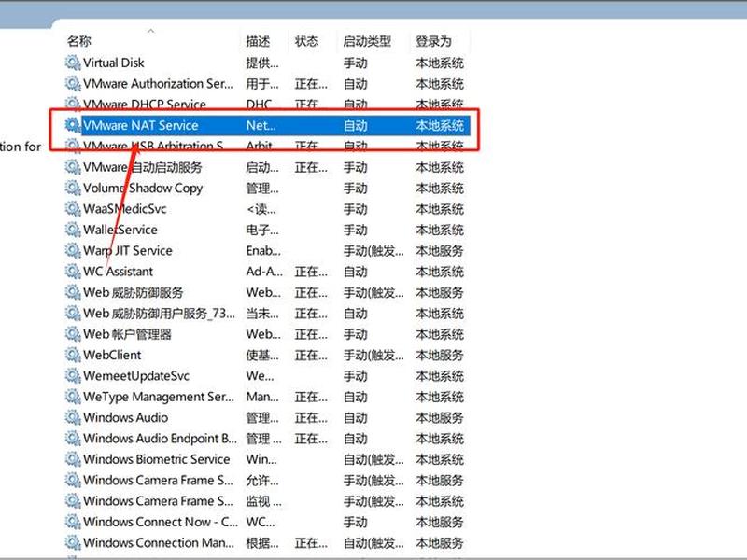Select Windows Connect Now - C... service name

pyautogui.click(x=161, y=522)
